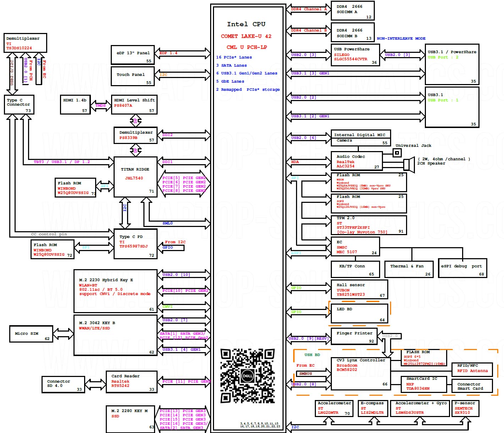Click the Finger Printer block
The height and width of the screenshot is (433, 504).
pyautogui.click(x=354, y=336)
